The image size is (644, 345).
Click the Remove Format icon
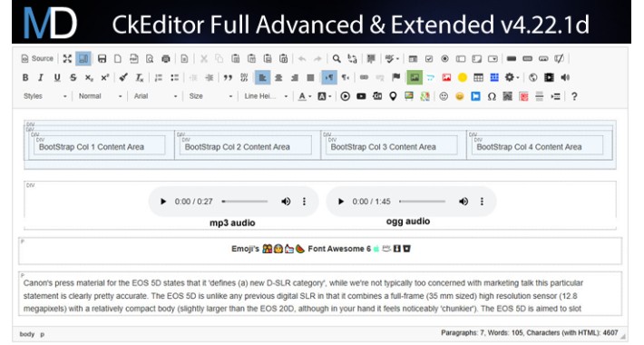140,78
